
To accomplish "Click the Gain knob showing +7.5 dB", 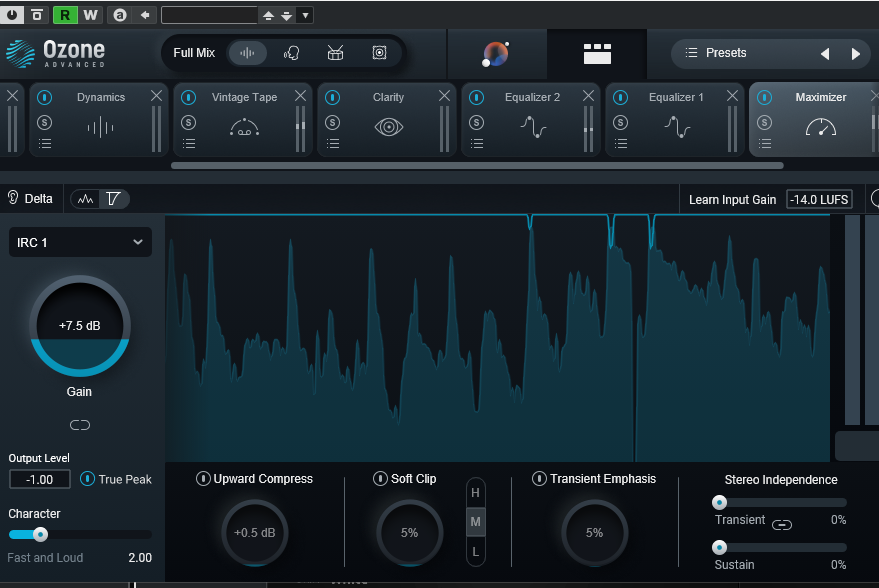I will coord(80,326).
